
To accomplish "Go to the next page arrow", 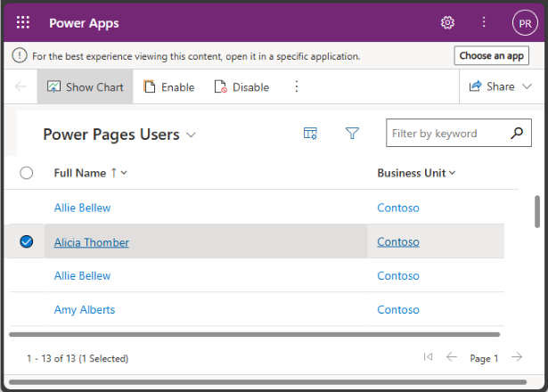I will click(517, 356).
